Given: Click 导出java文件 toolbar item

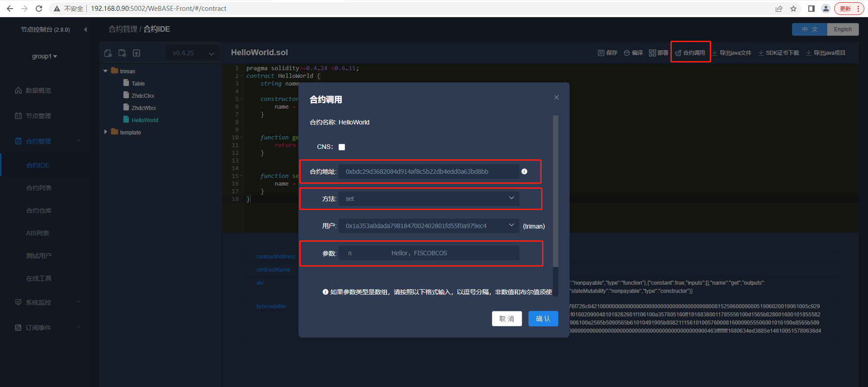Looking at the screenshot, I should click(x=731, y=53).
